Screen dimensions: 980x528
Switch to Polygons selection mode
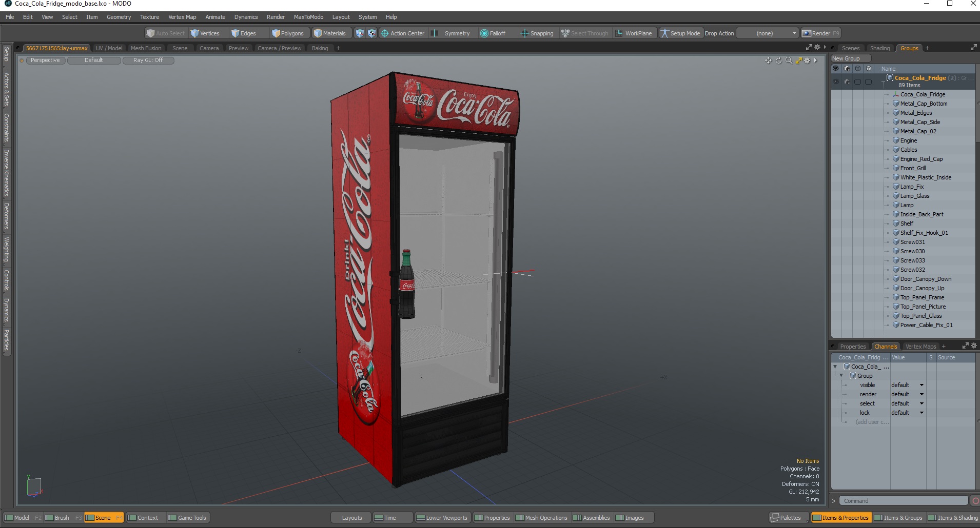tap(288, 33)
